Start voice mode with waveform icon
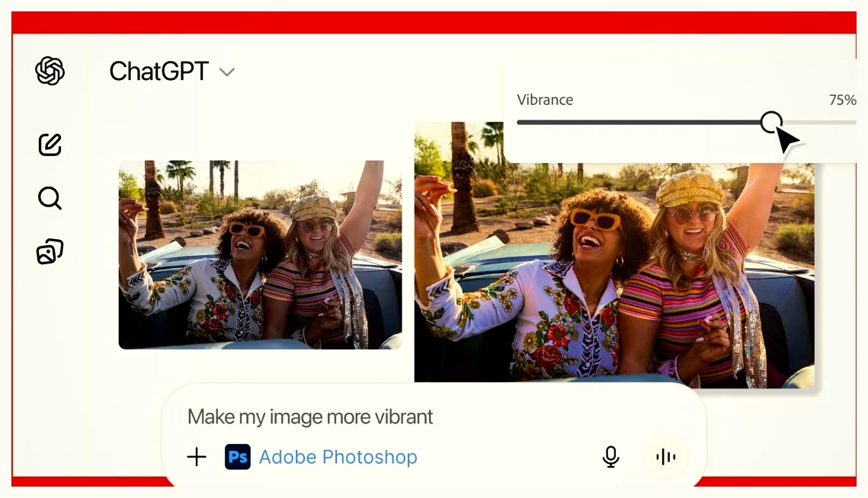868x498 pixels. [665, 457]
